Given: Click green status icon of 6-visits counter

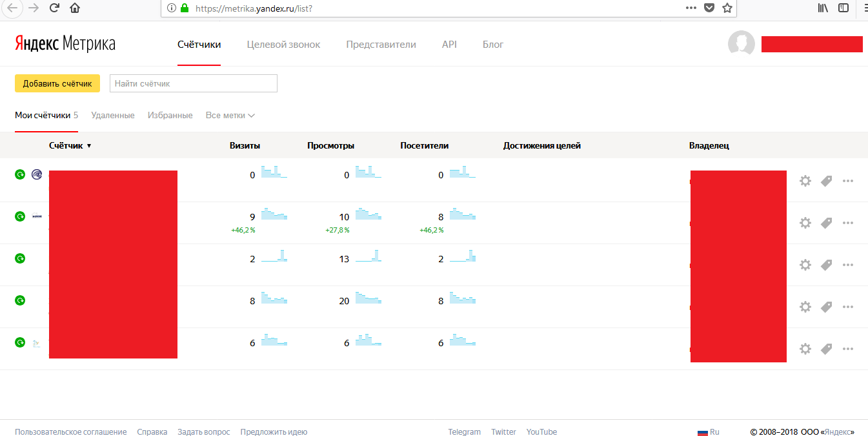Looking at the screenshot, I should tap(20, 342).
